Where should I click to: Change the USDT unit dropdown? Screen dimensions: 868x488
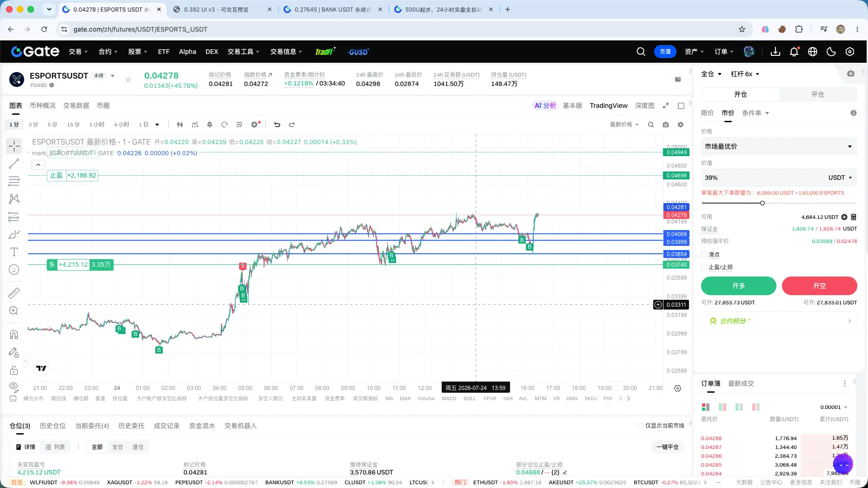pos(840,178)
